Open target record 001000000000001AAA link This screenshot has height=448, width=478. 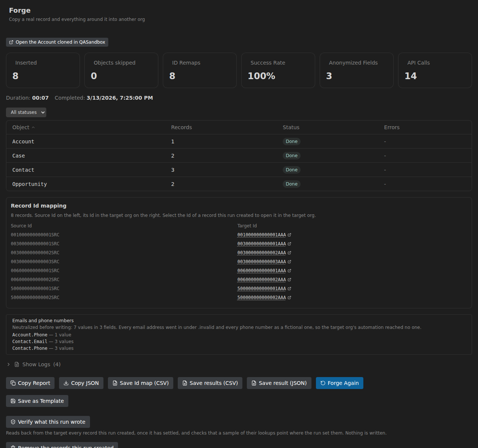tap(261, 235)
